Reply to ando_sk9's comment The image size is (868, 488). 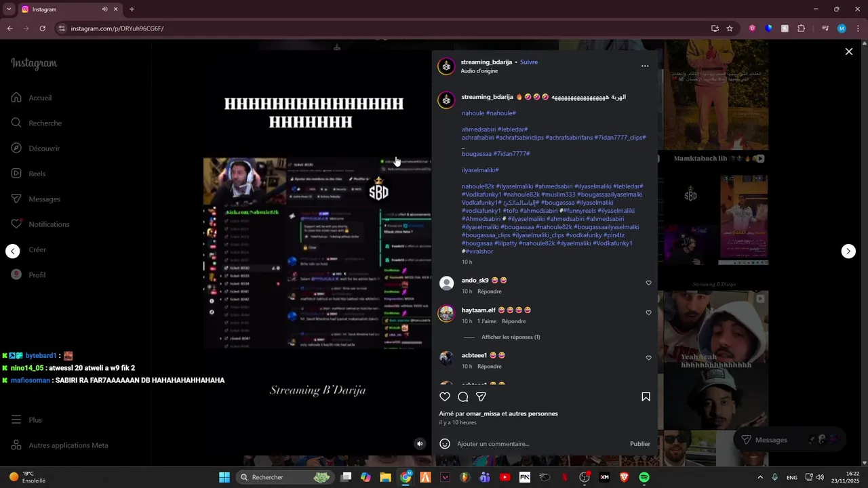coord(489,291)
